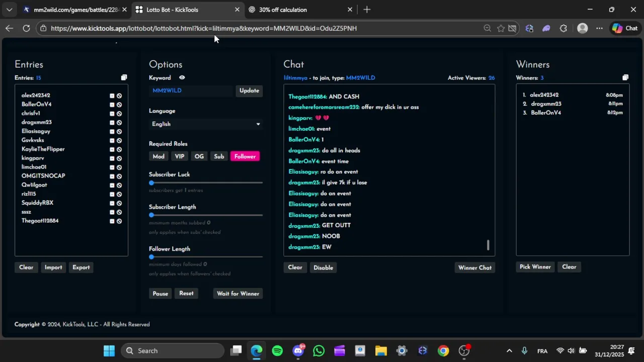The width and height of the screenshot is (644, 362).
Task: Ban entry limchae01 with its circle icon
Action: click(119, 167)
